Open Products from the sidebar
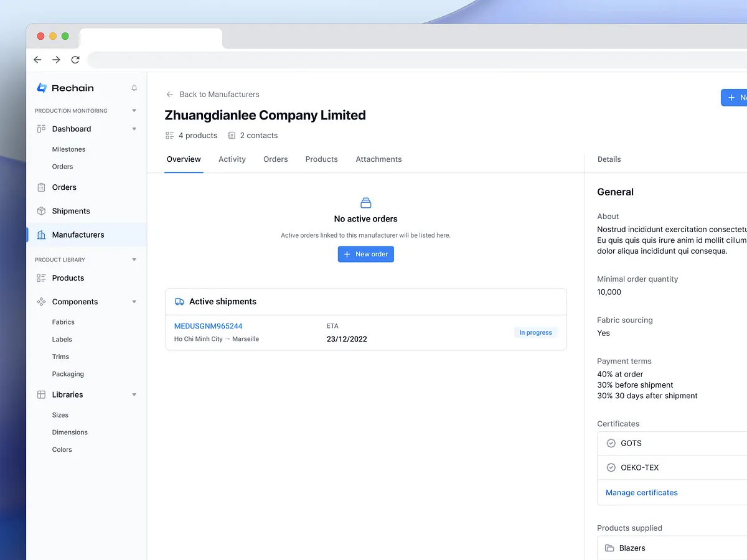 pos(68,278)
